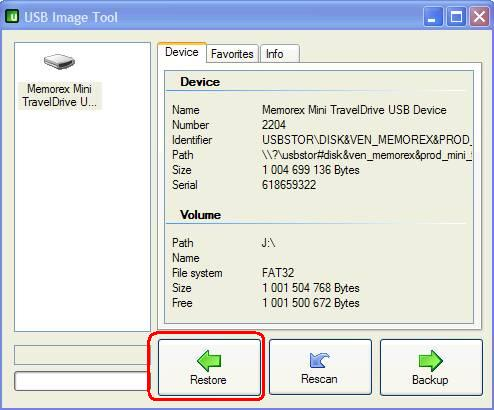Screen dimensions: 494x410
Task: Click the Free label
Action: click(x=182, y=303)
